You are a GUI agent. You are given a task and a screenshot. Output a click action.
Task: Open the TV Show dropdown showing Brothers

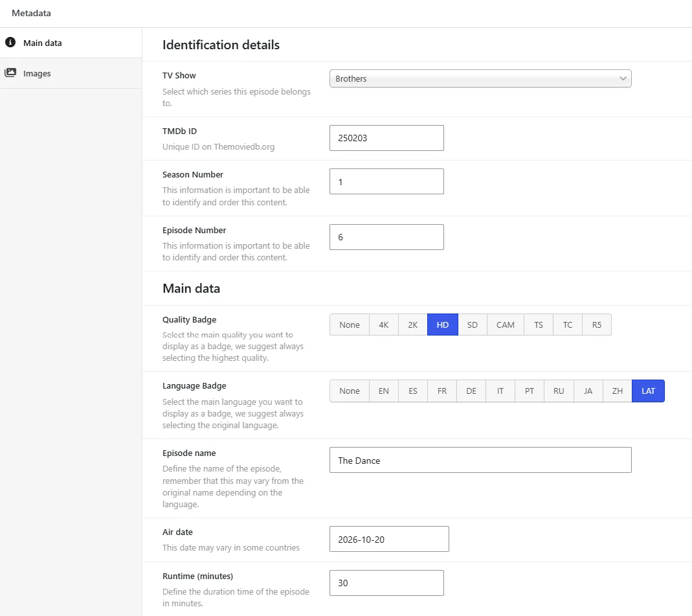point(480,78)
